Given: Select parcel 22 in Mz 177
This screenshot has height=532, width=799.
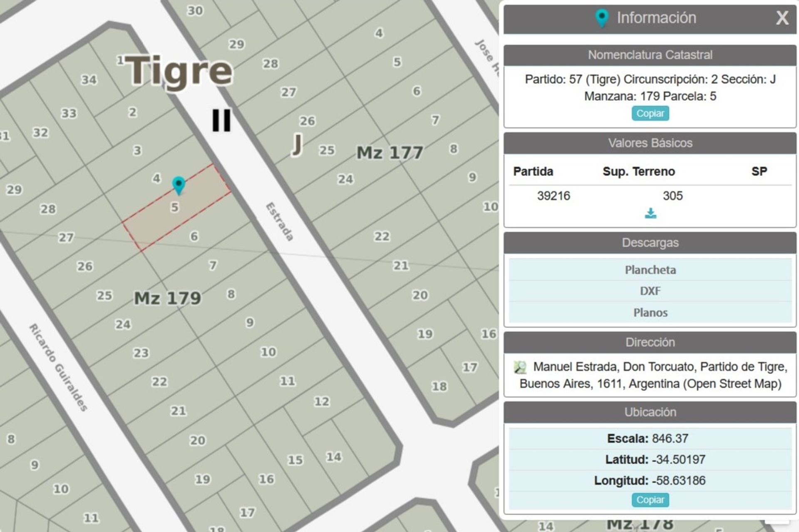Looking at the screenshot, I should 382,237.
